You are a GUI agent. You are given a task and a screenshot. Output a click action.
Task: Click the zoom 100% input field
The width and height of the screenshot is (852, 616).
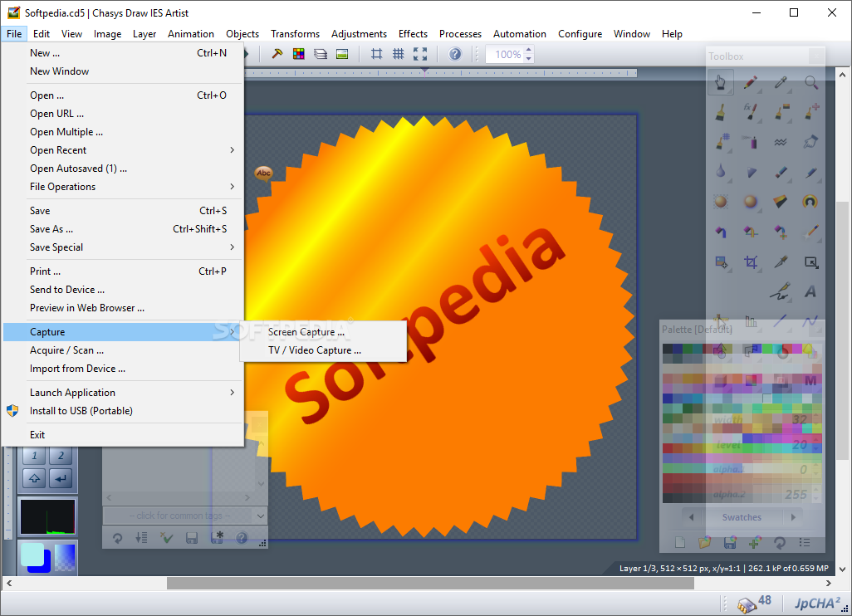[x=506, y=54]
